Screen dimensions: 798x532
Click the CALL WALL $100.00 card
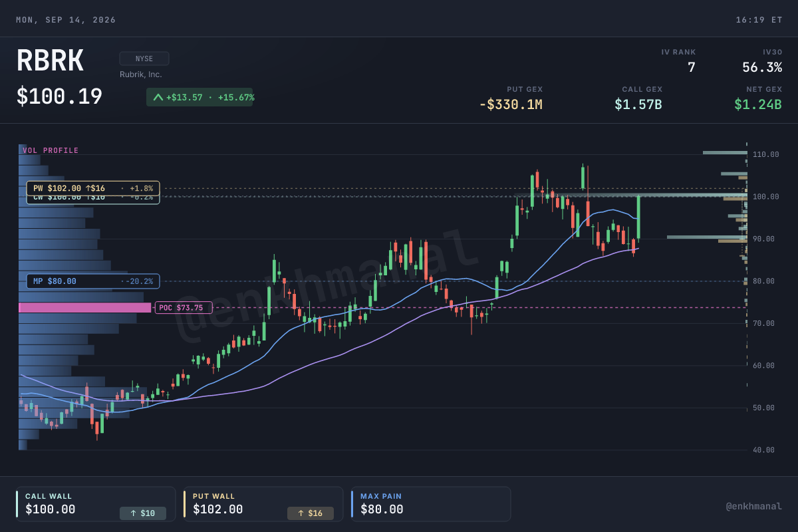pos(96,504)
